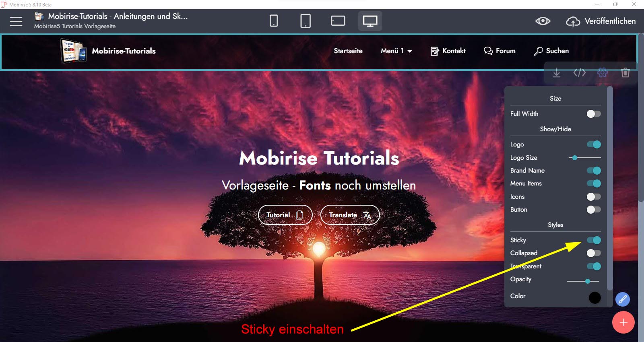Adjust the Logo Size slider
Viewport: 644px width, 342px height.
584,158
